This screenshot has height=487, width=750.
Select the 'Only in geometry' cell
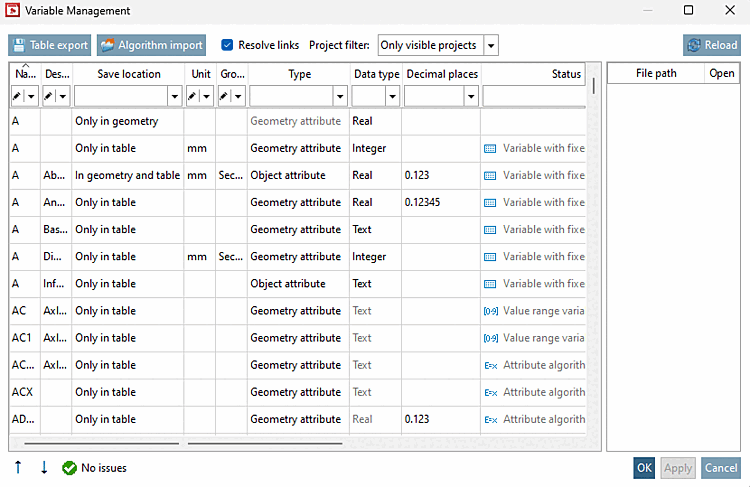tap(128, 121)
